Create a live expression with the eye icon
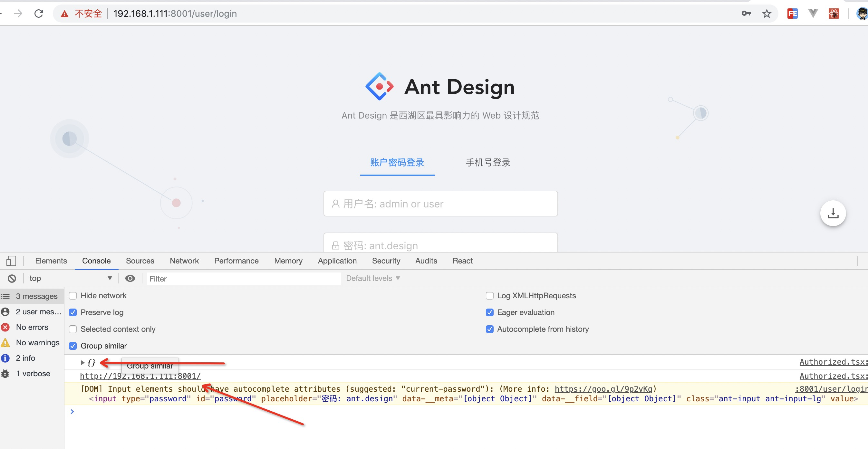The image size is (868, 449). point(130,278)
